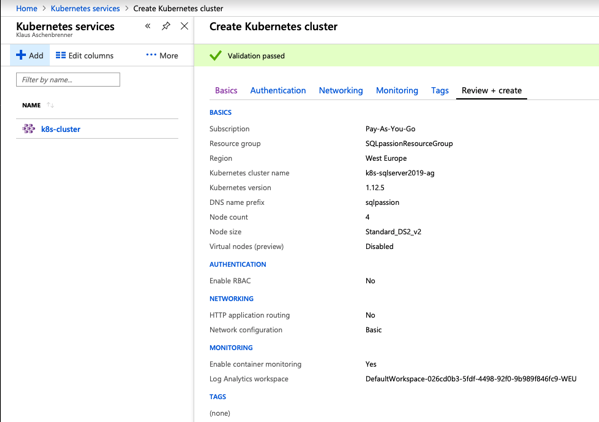
Task: Click the BASICS section heading
Action: click(220, 112)
